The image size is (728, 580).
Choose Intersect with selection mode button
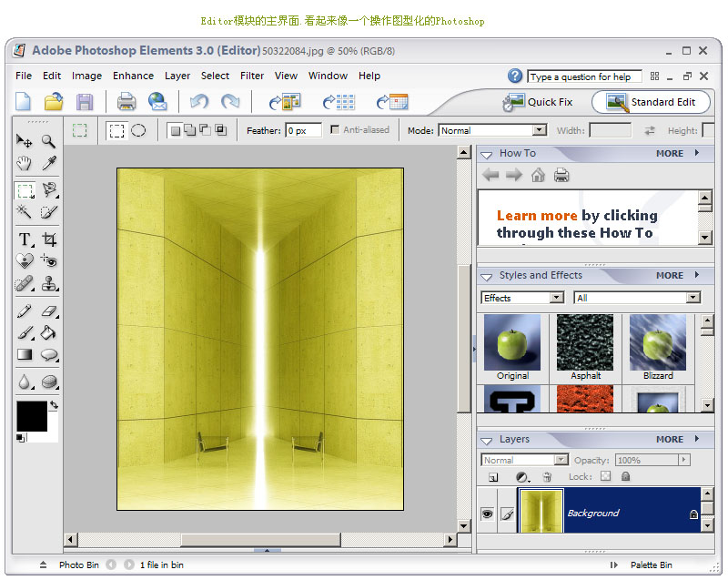click(x=221, y=129)
